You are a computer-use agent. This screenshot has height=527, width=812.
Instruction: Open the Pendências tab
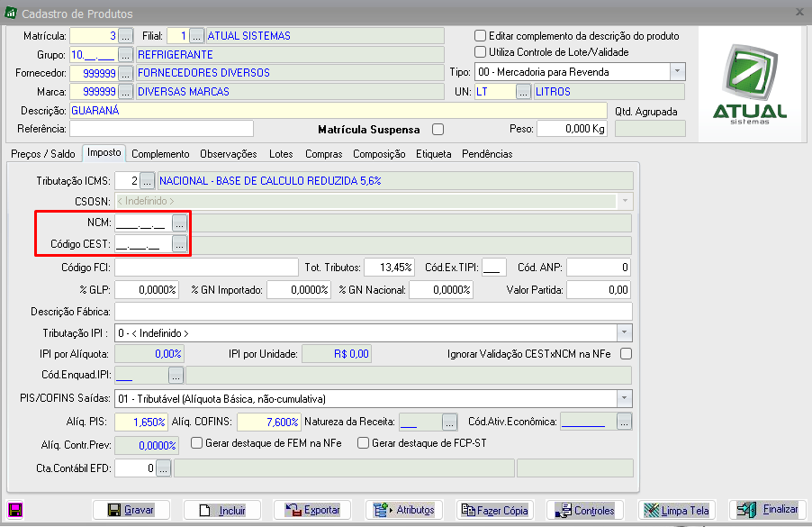487,154
